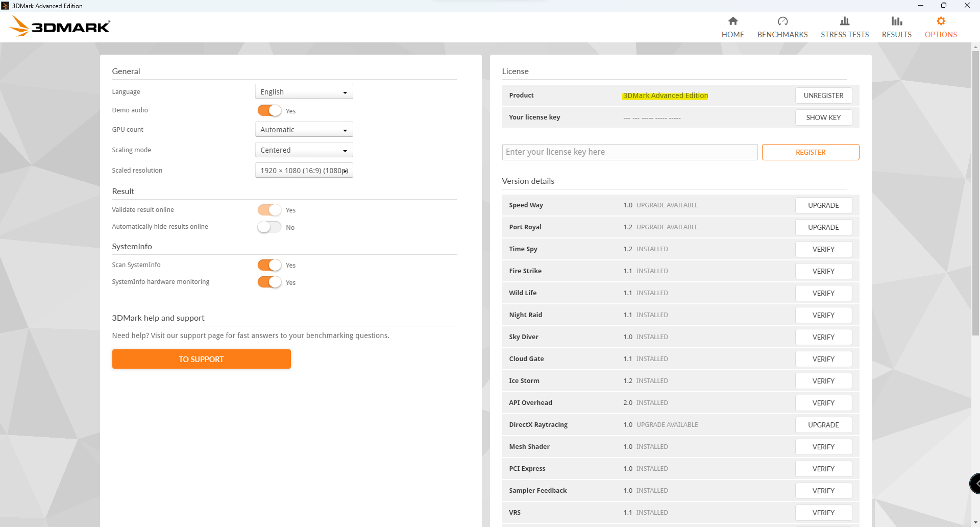The width and height of the screenshot is (980, 527).
Task: Click the license key input field
Action: pyautogui.click(x=629, y=152)
